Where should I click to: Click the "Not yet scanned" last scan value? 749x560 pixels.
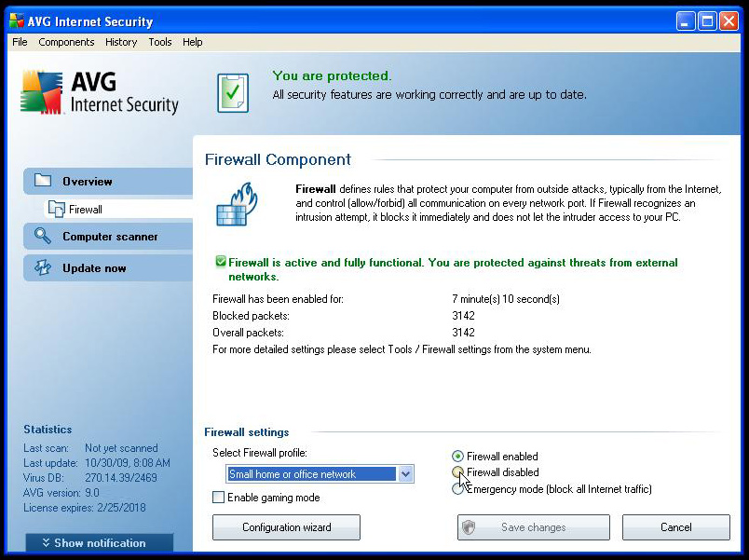[121, 447]
